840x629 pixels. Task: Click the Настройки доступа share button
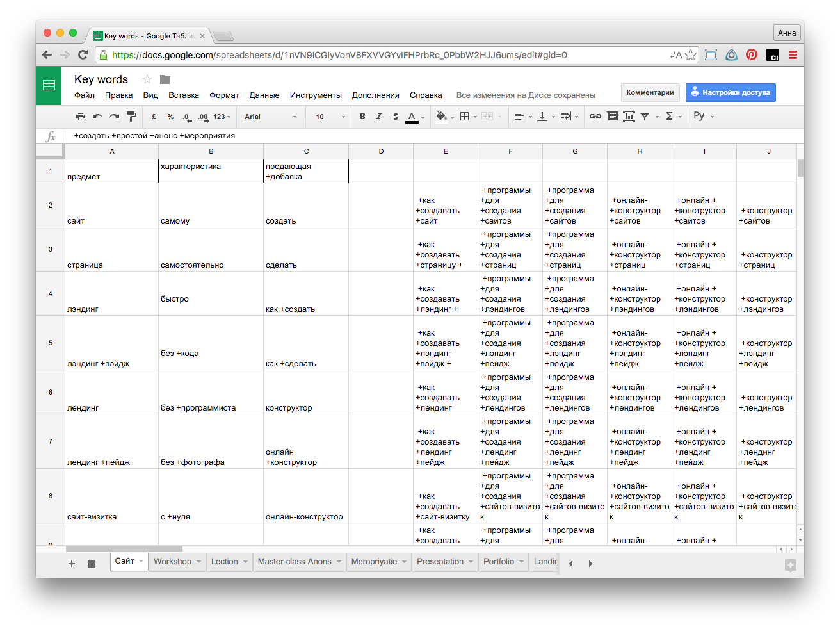pos(731,92)
